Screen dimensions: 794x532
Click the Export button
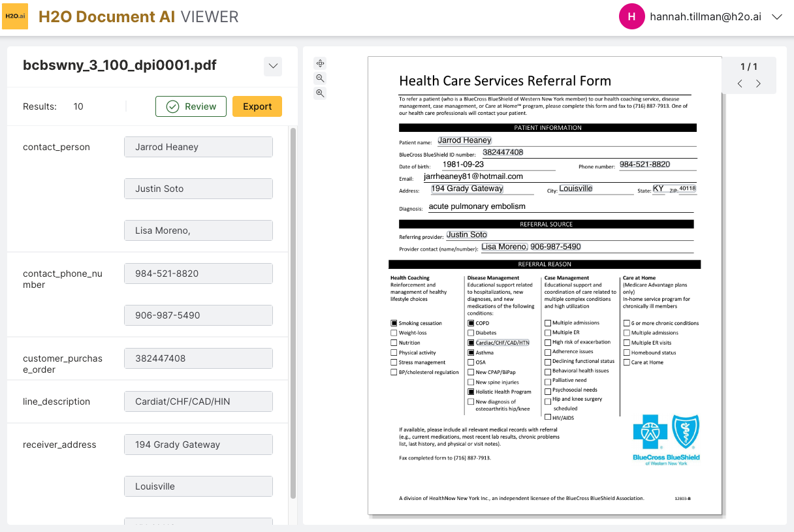point(257,106)
